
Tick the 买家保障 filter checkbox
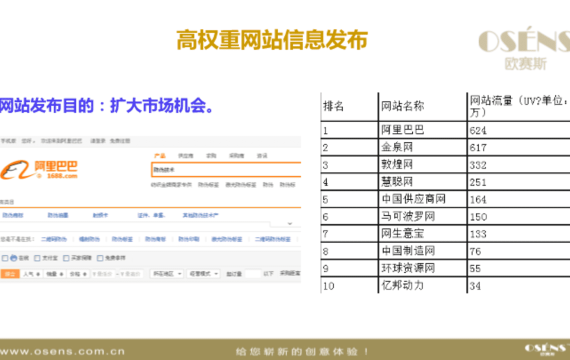point(66,258)
